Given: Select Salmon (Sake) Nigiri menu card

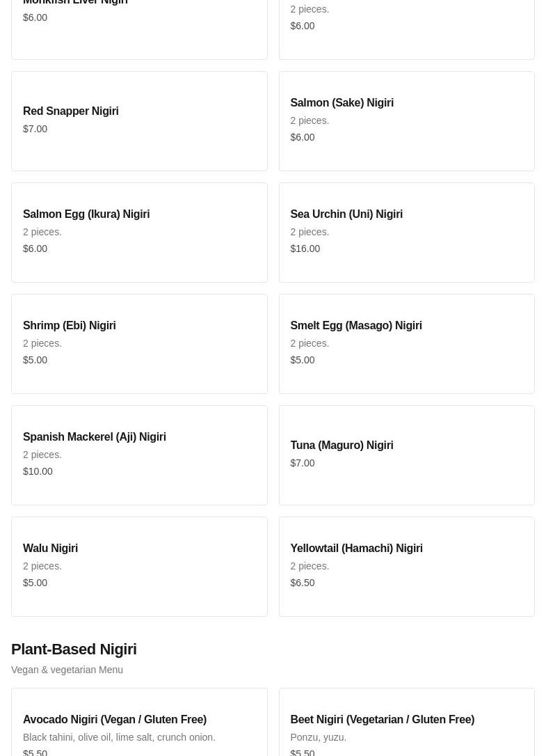Looking at the screenshot, I should (406, 120).
